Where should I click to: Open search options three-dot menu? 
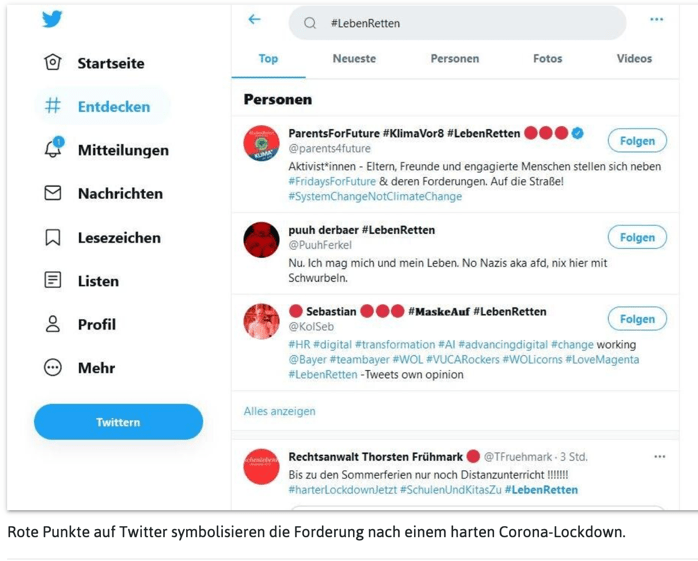coord(656,20)
